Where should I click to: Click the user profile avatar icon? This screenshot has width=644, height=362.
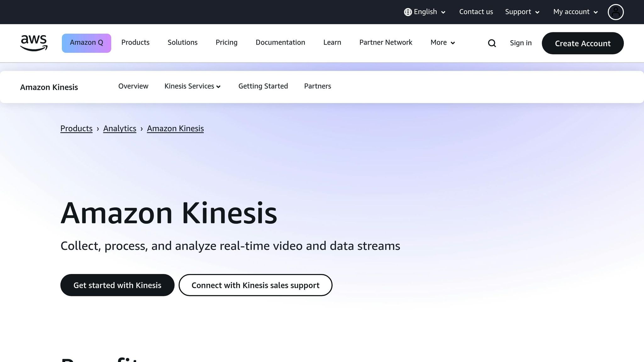pos(615,12)
